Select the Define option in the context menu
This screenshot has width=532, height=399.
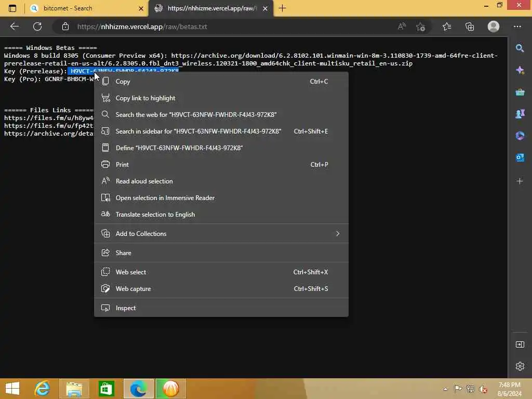coord(221,148)
